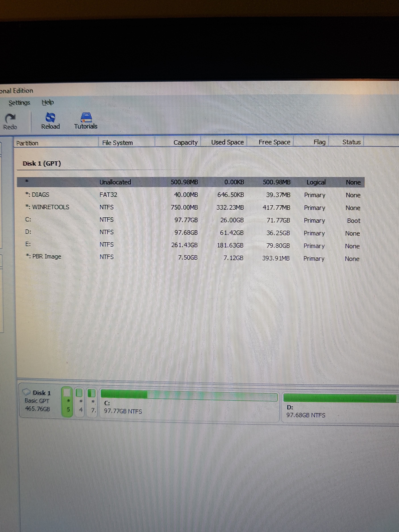Open the Tutorials toolbar icon
The height and width of the screenshot is (532, 399).
[86, 121]
